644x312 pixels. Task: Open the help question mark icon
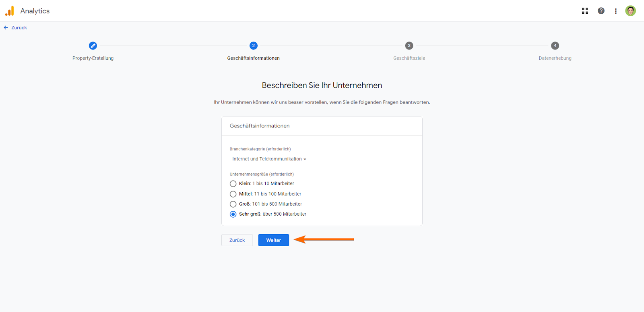[601, 11]
